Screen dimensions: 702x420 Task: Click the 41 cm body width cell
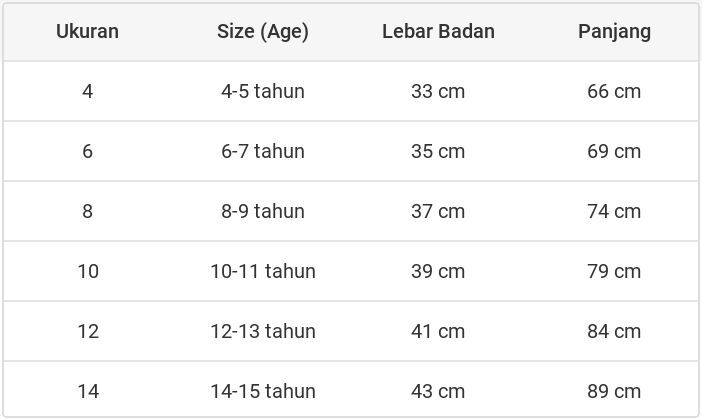(438, 331)
